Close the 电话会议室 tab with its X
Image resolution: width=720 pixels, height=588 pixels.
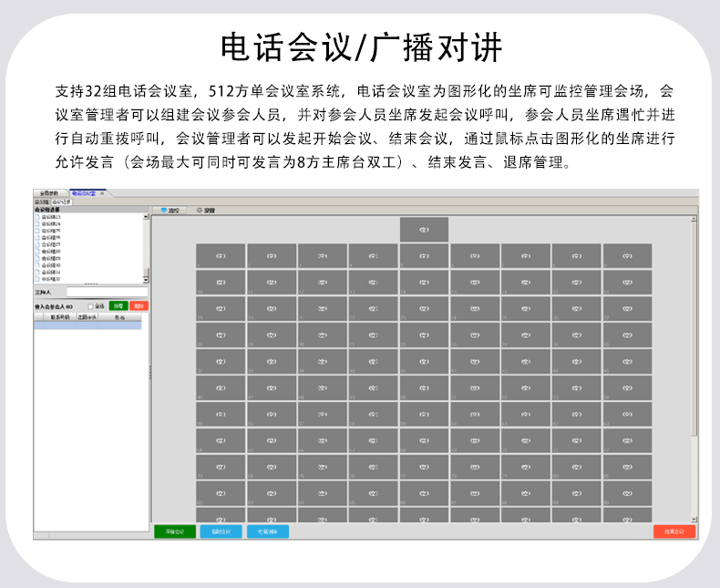tap(102, 193)
